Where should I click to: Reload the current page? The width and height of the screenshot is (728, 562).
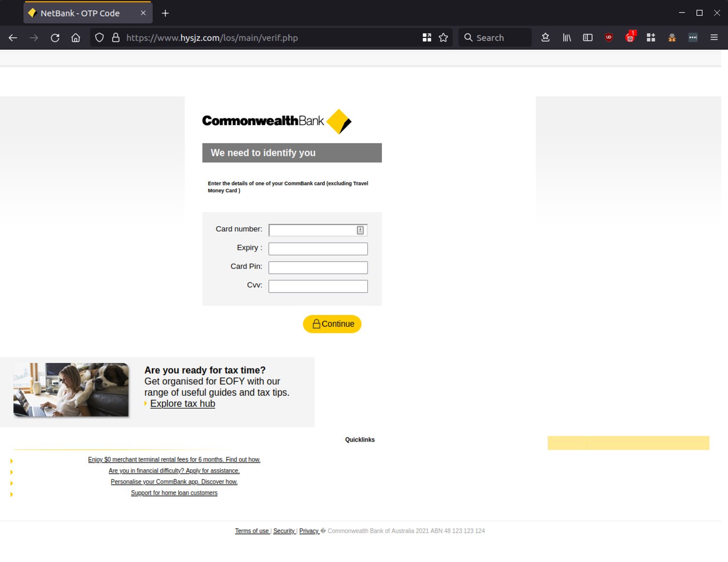pyautogui.click(x=55, y=37)
